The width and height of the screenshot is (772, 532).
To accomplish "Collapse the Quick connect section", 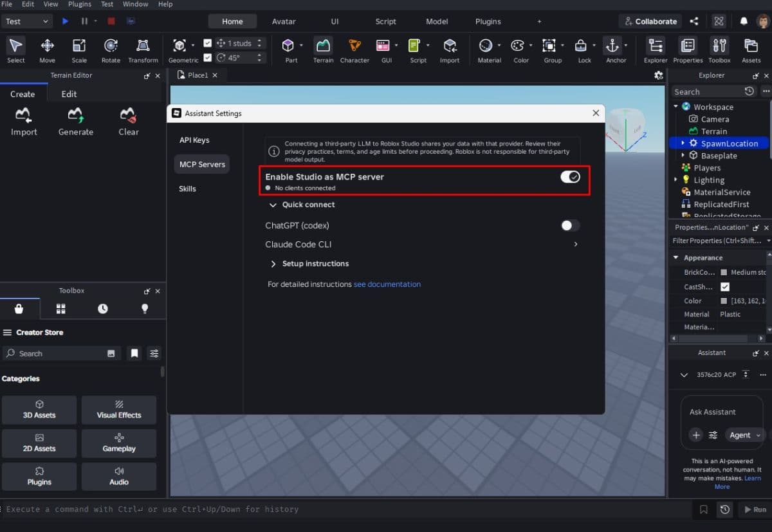I will pos(273,205).
